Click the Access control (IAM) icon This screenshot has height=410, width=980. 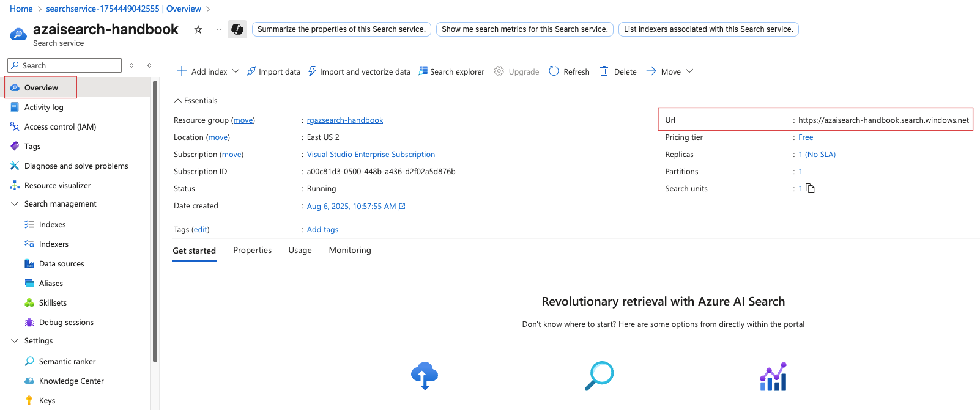pyautogui.click(x=15, y=126)
